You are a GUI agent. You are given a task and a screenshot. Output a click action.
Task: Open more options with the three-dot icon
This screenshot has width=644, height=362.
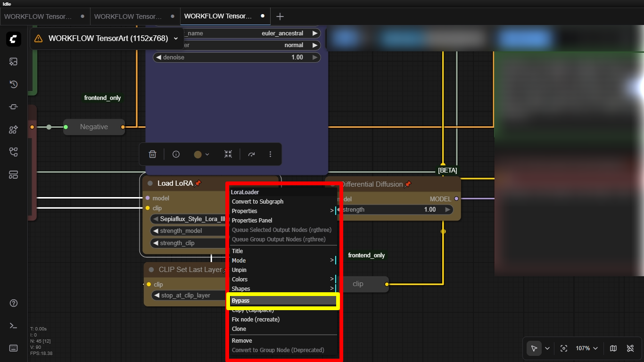point(270,154)
